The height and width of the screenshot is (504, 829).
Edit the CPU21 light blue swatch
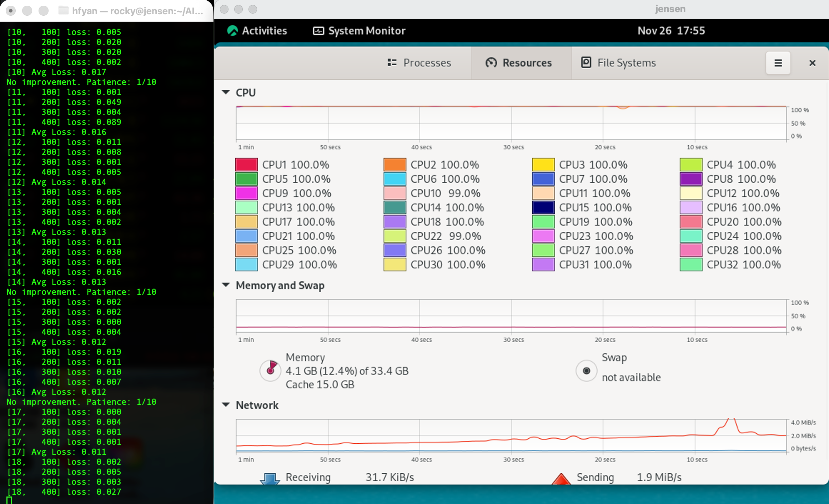[x=246, y=236]
